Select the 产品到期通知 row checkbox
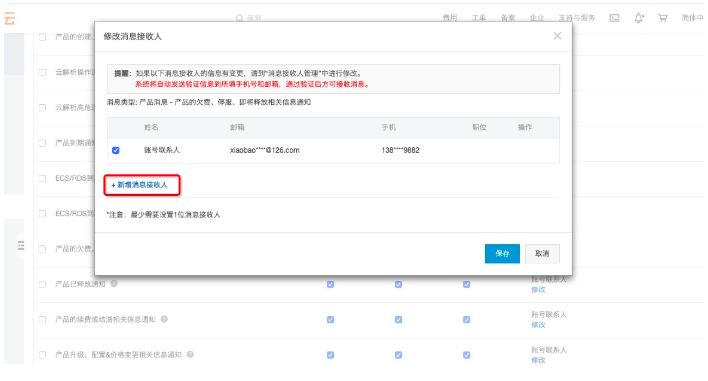708x381 pixels. point(42,143)
